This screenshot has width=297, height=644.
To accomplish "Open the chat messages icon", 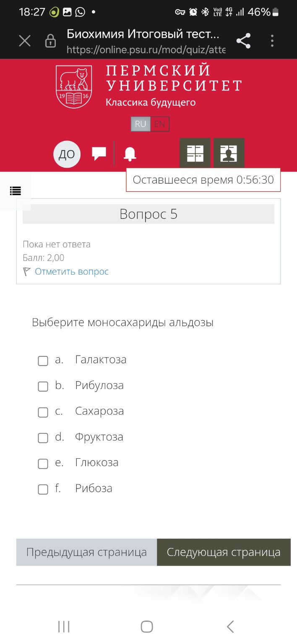I will point(99,153).
